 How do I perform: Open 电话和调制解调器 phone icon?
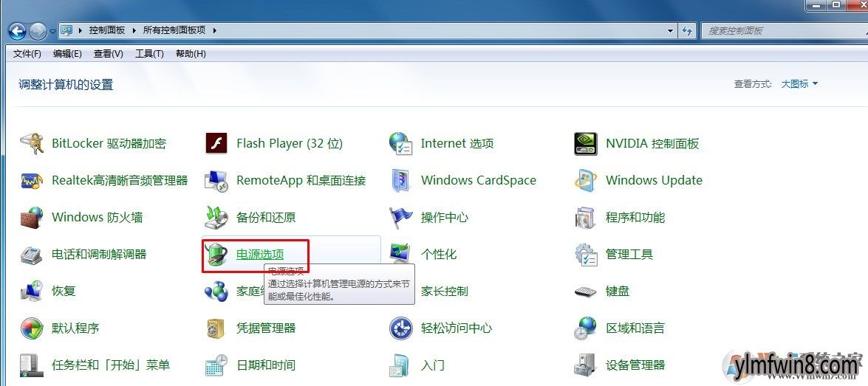(x=32, y=255)
